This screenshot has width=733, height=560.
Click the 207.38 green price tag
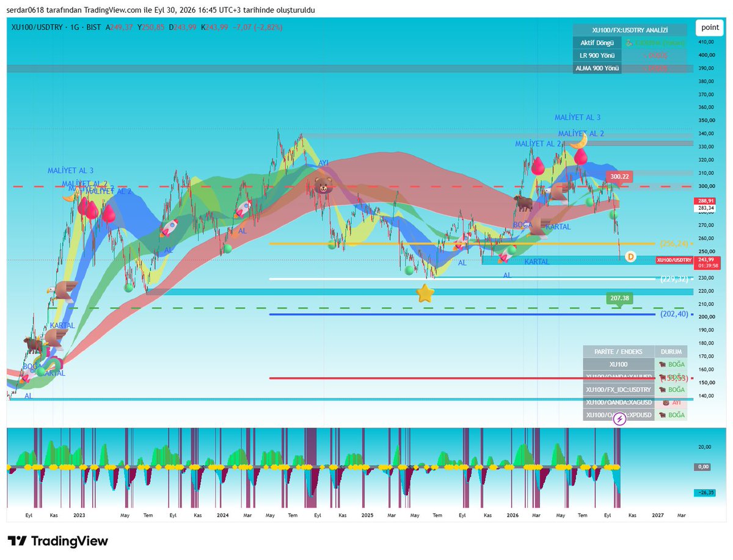tap(619, 298)
